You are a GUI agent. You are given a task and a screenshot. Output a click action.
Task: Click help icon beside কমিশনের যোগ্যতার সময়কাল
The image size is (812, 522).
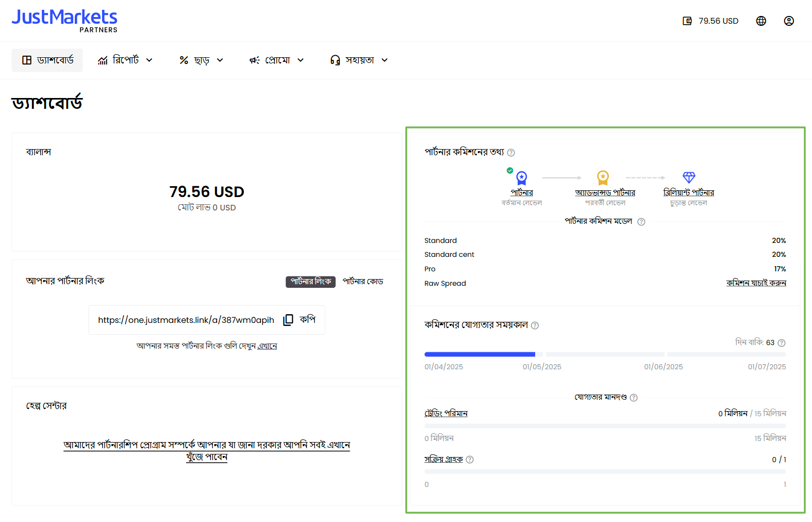tap(535, 325)
